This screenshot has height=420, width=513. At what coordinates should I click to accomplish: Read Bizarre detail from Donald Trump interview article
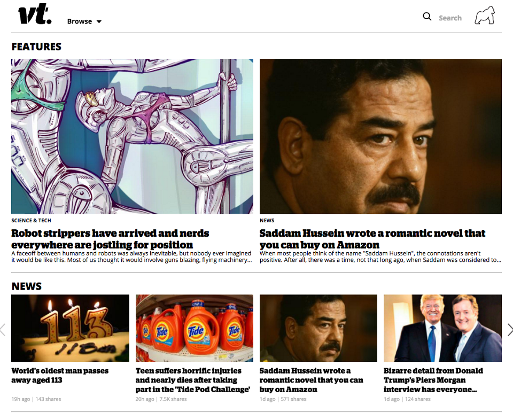pyautogui.click(x=433, y=380)
